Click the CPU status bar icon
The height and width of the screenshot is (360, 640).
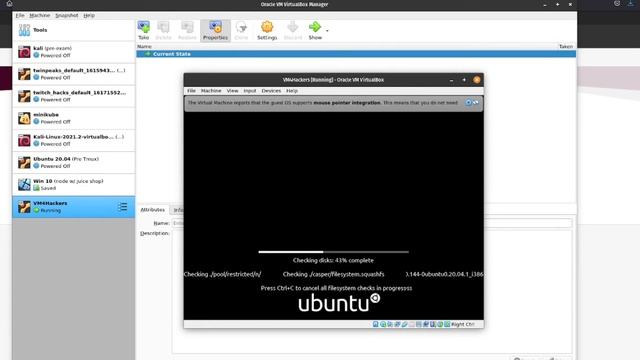pyautogui.click(x=432, y=324)
